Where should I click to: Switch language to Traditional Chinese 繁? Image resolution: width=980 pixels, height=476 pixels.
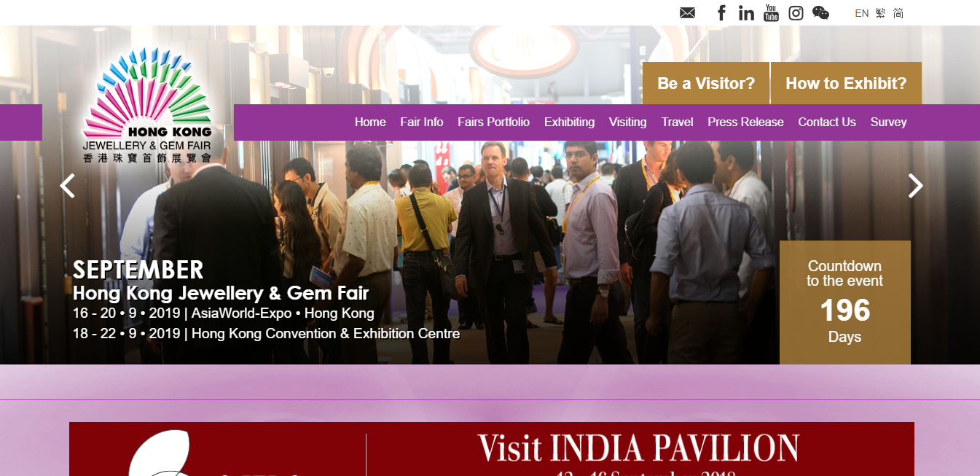880,13
